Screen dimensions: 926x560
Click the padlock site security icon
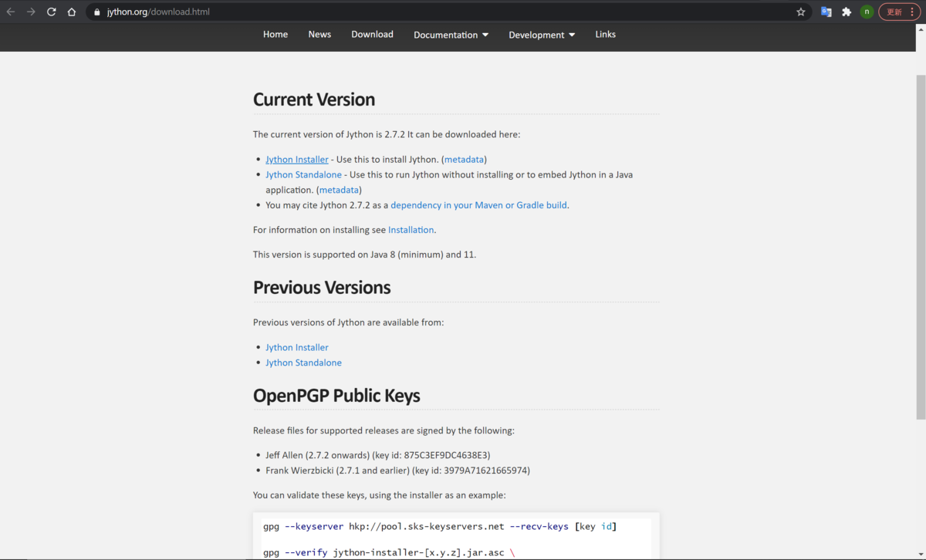97,12
